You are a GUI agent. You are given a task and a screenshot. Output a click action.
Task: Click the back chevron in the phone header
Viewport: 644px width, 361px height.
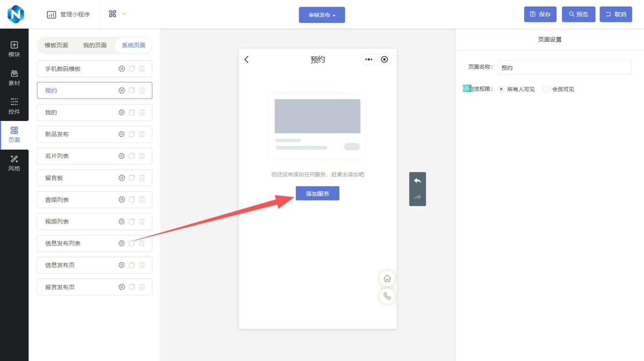coord(247,59)
